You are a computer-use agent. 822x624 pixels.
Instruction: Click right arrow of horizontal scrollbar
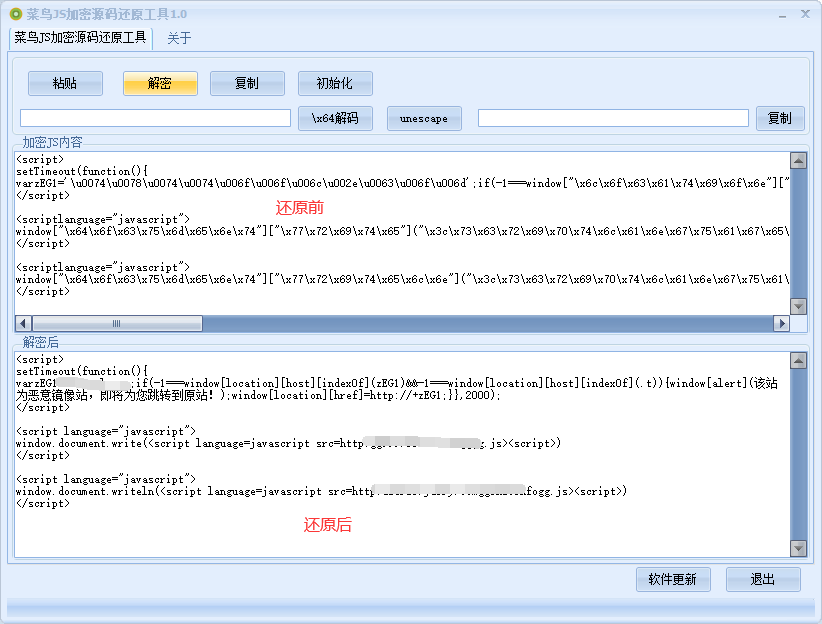click(x=781, y=324)
